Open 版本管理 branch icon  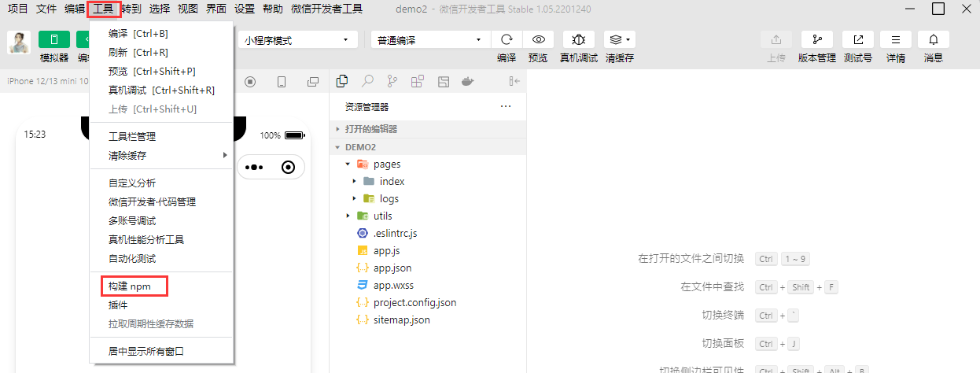click(x=817, y=39)
